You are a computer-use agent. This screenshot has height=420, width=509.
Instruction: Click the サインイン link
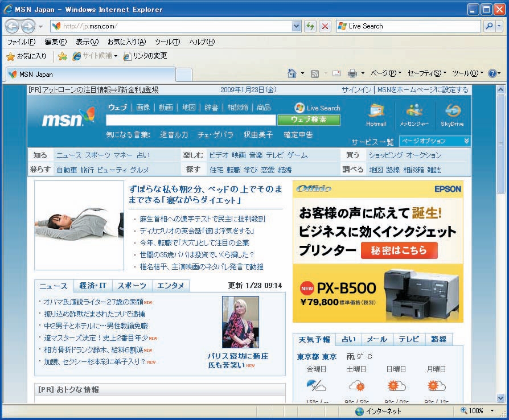point(356,90)
